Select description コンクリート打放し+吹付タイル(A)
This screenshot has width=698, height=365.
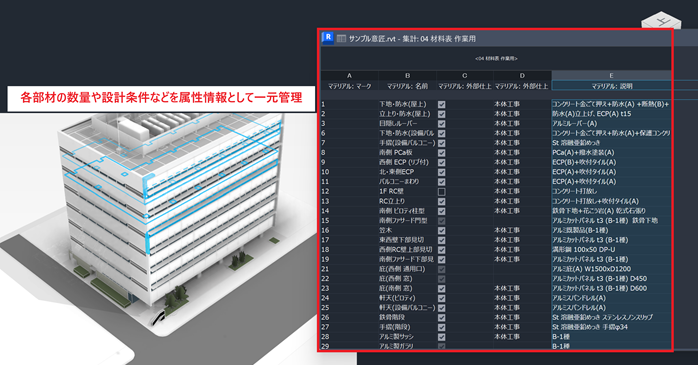pos(611,201)
